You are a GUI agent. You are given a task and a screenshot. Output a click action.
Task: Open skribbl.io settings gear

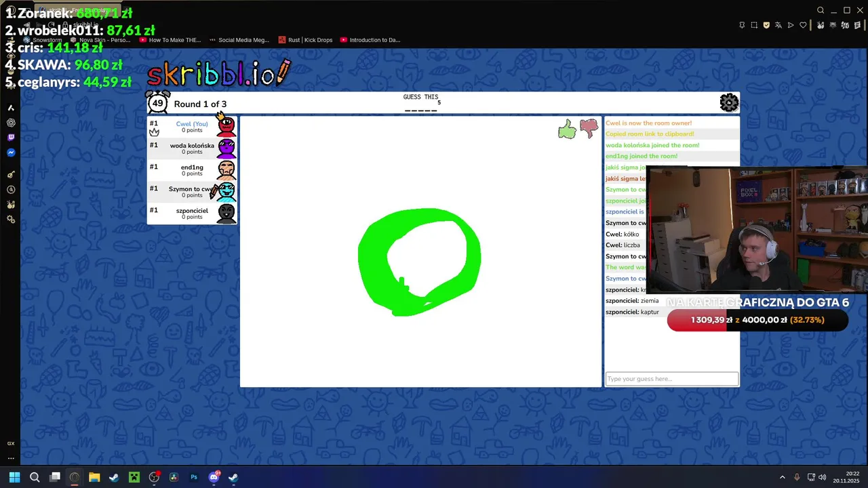(729, 103)
